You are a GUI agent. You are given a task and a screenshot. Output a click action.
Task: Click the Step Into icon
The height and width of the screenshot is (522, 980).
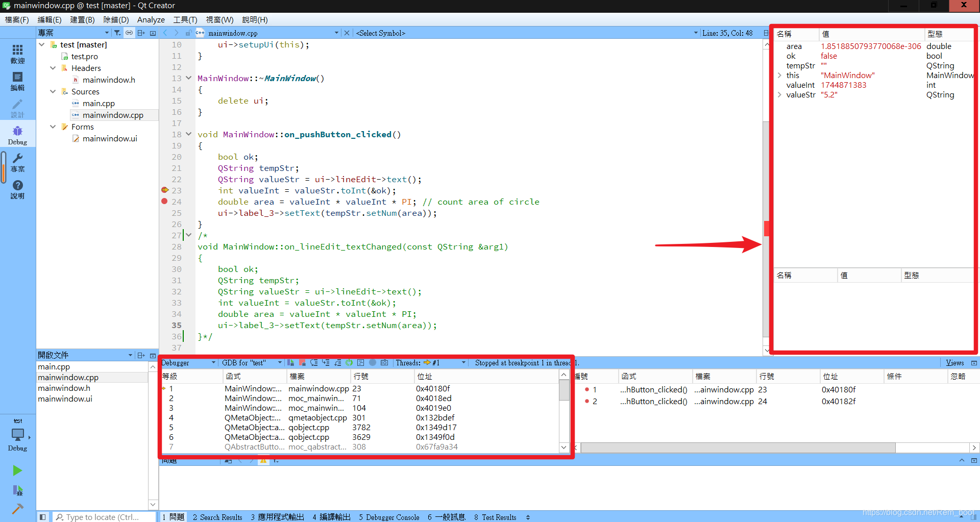click(x=326, y=363)
